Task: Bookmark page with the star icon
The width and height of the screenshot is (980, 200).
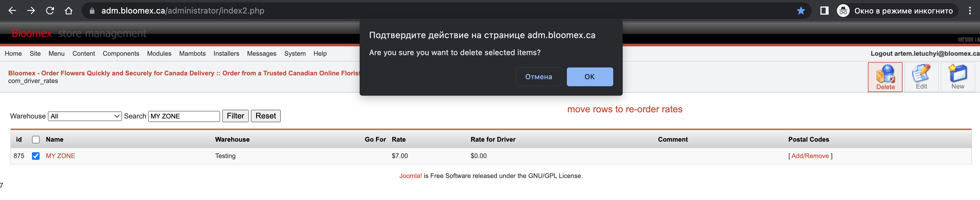Action: click(x=801, y=11)
